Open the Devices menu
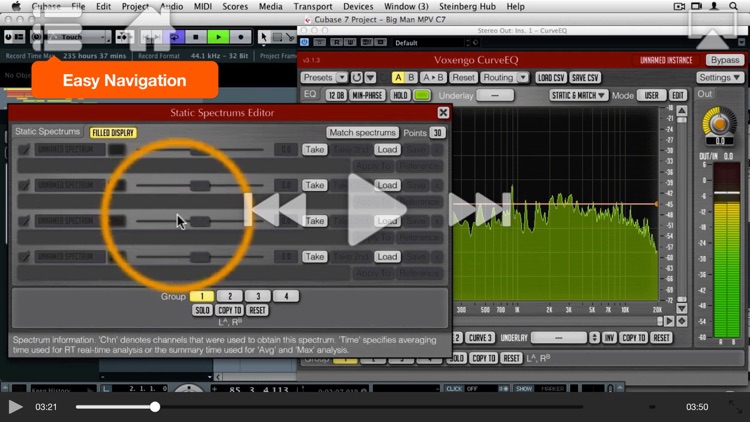The image size is (750, 422). pos(358,6)
